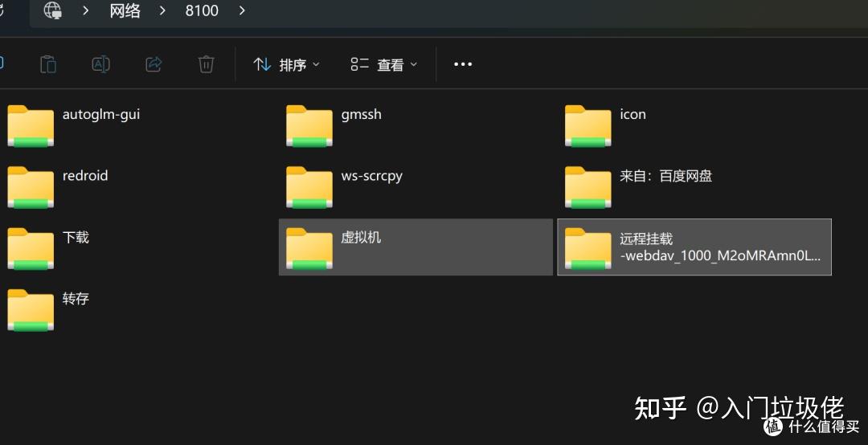Click the autoglm-gui folder name

pyautogui.click(x=101, y=115)
